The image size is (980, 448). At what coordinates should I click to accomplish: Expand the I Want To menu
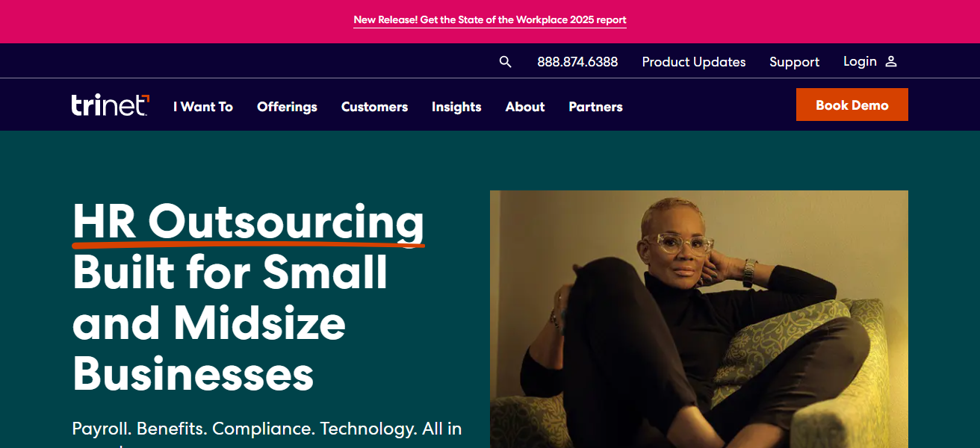203,107
